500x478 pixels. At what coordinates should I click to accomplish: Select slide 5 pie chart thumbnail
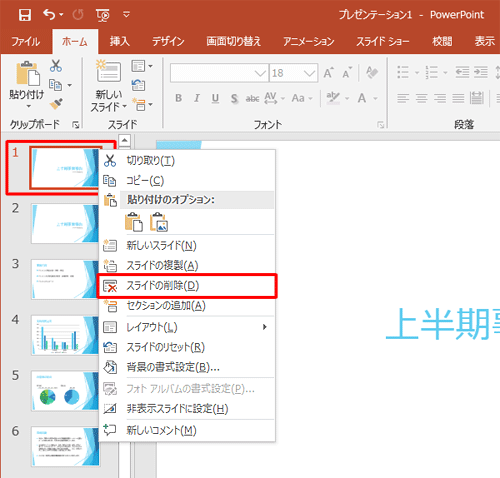point(65,391)
